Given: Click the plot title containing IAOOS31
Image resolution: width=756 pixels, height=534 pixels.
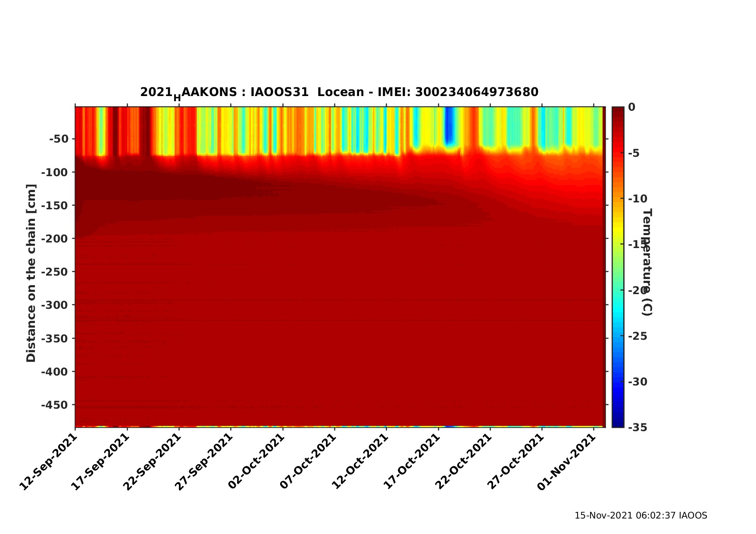Looking at the screenshot, I should pyautogui.click(x=339, y=93).
